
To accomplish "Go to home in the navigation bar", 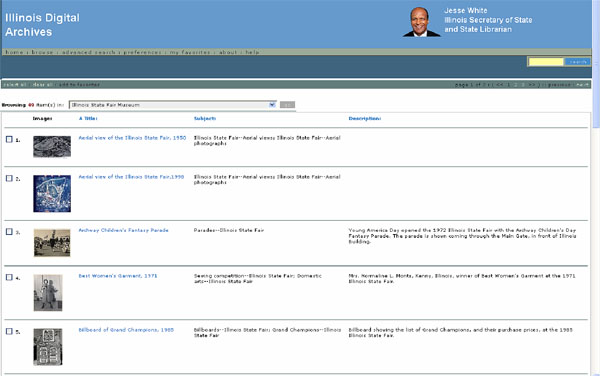I will (x=14, y=52).
